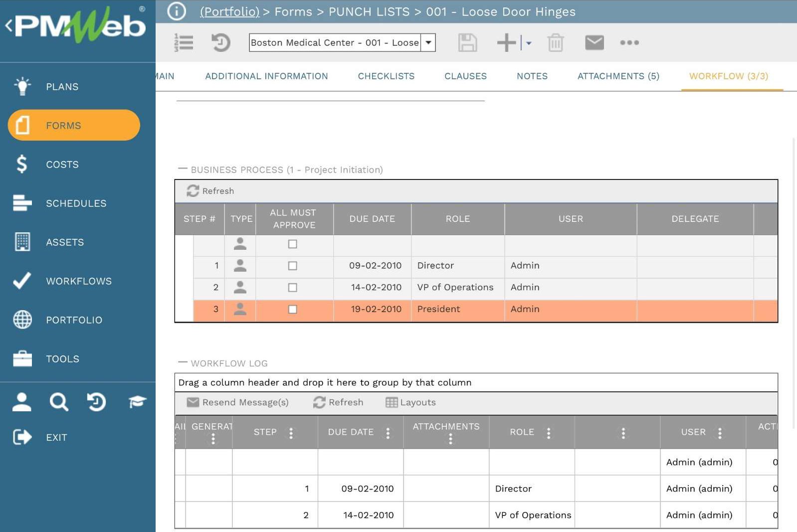Click the info icon in header
The width and height of the screenshot is (797, 532).
pyautogui.click(x=176, y=11)
